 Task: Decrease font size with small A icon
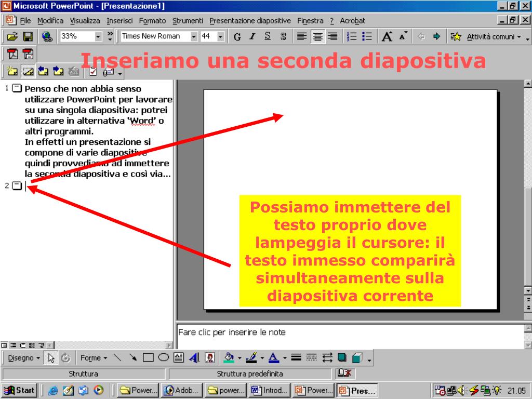[x=403, y=36]
